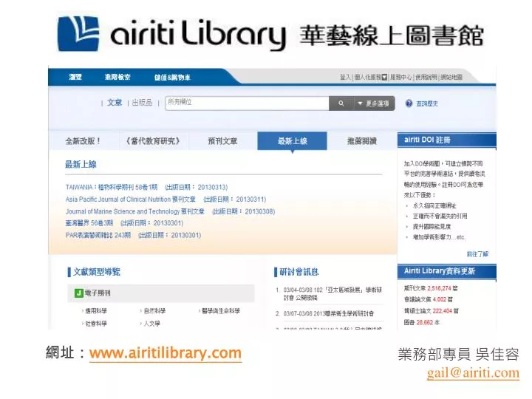Viewport: 532px width, 399px height.
Task: Click the Airiti Library資料更新 panel header
Action: click(446, 271)
